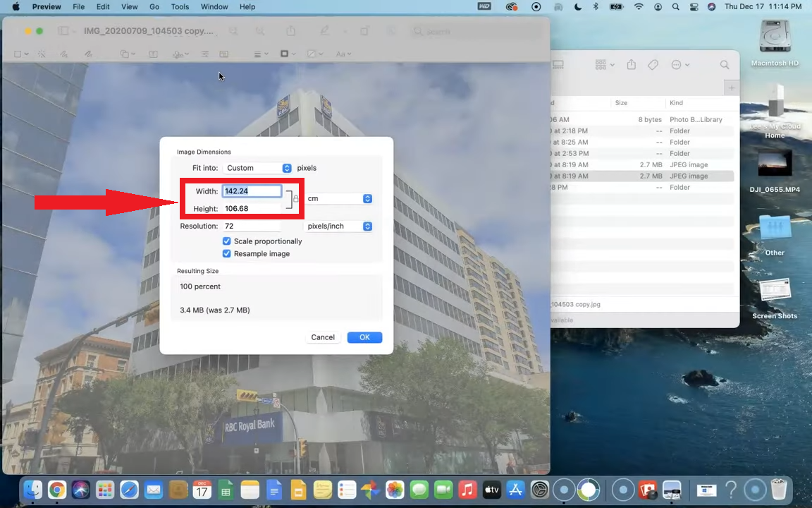Click the Zoom in magnifier in Preview toolbar
Viewport: 812px width, 508px height.
(x=260, y=31)
